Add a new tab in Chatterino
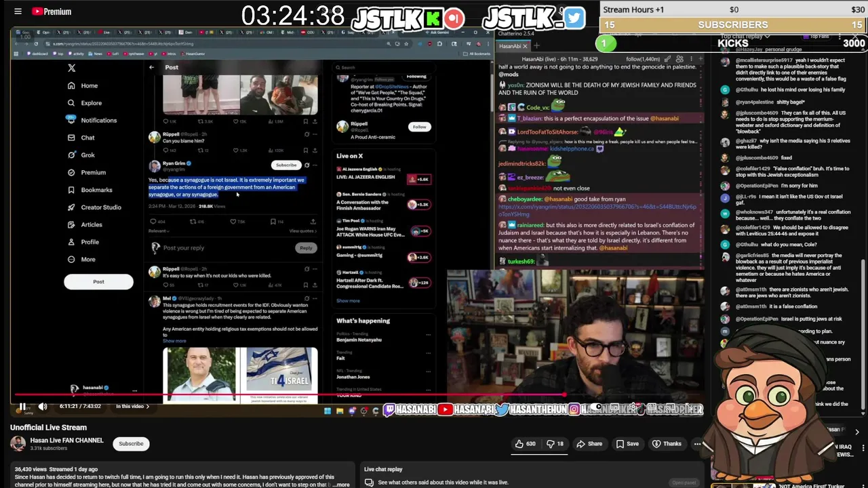868x488 pixels. 536,45
